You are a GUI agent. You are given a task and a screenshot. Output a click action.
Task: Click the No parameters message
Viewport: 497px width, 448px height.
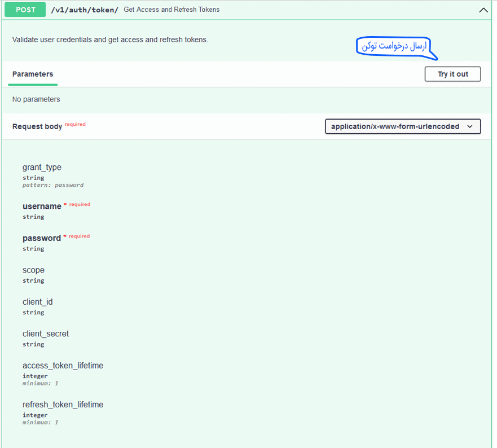pos(36,99)
